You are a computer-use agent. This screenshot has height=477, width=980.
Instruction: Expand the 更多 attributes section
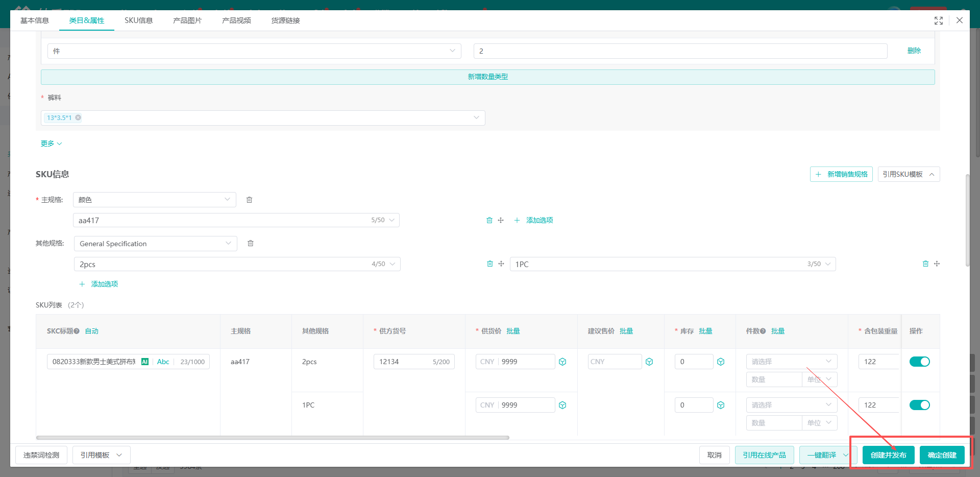(51, 144)
